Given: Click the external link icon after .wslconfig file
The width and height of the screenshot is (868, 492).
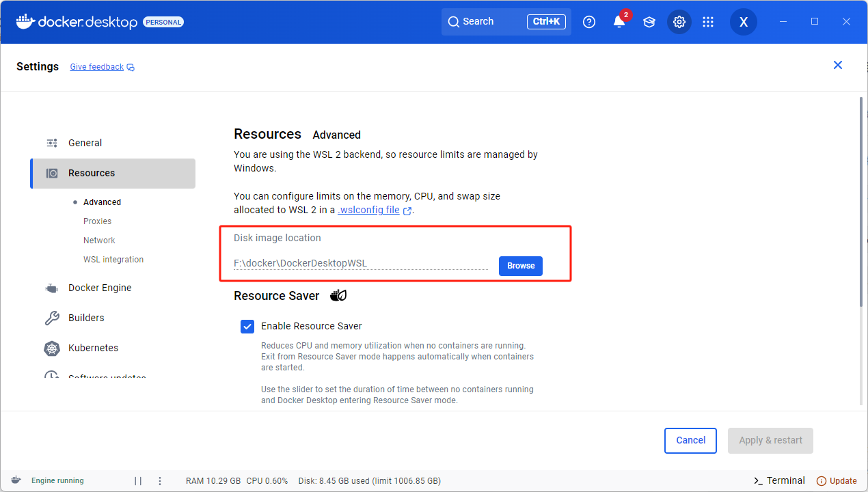Looking at the screenshot, I should (407, 211).
